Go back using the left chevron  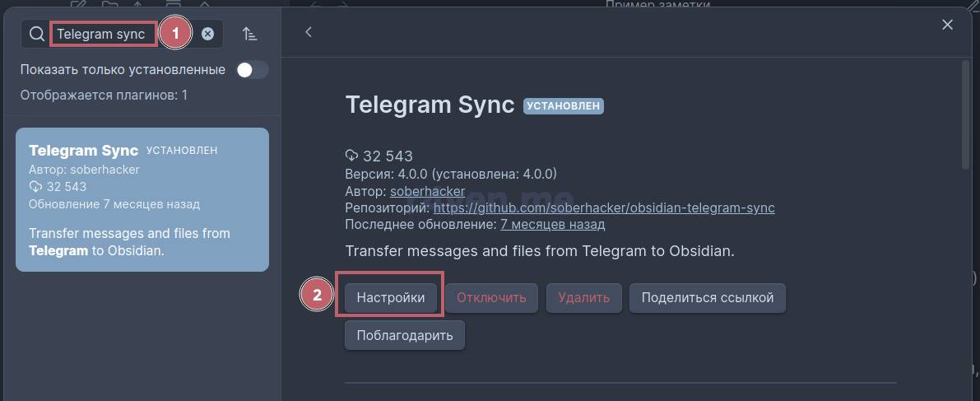click(x=309, y=32)
